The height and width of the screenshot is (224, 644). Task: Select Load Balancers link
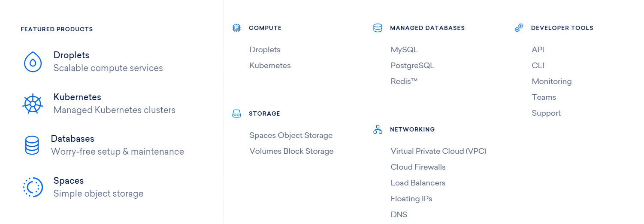click(x=418, y=183)
